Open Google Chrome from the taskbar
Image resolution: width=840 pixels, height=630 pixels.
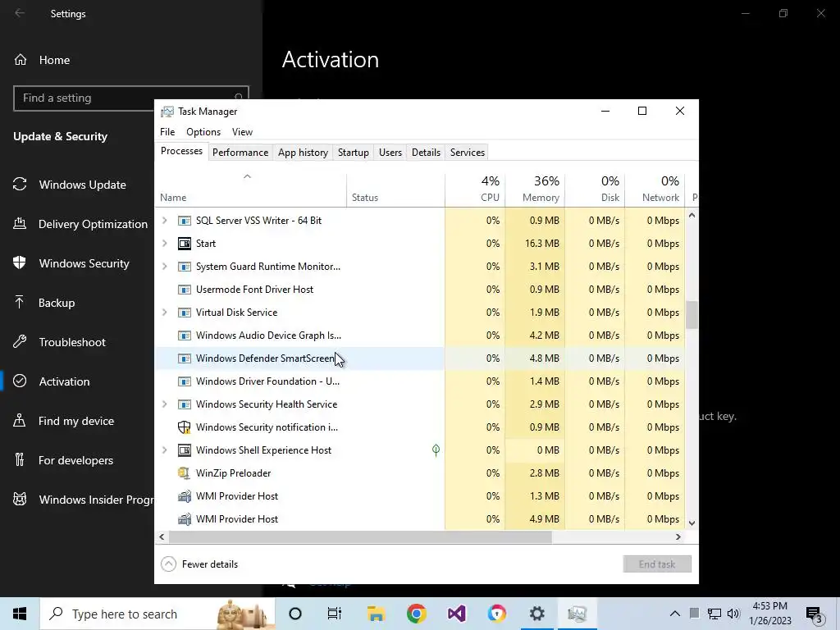[x=416, y=614]
